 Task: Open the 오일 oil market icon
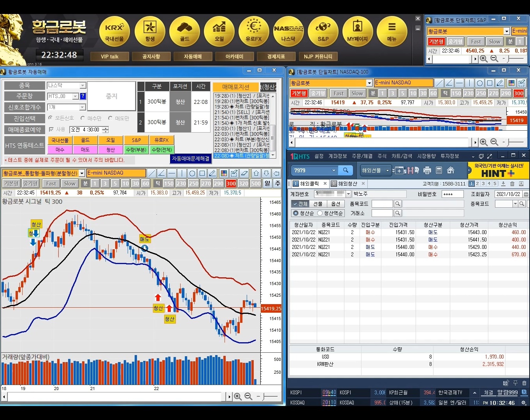219,32
